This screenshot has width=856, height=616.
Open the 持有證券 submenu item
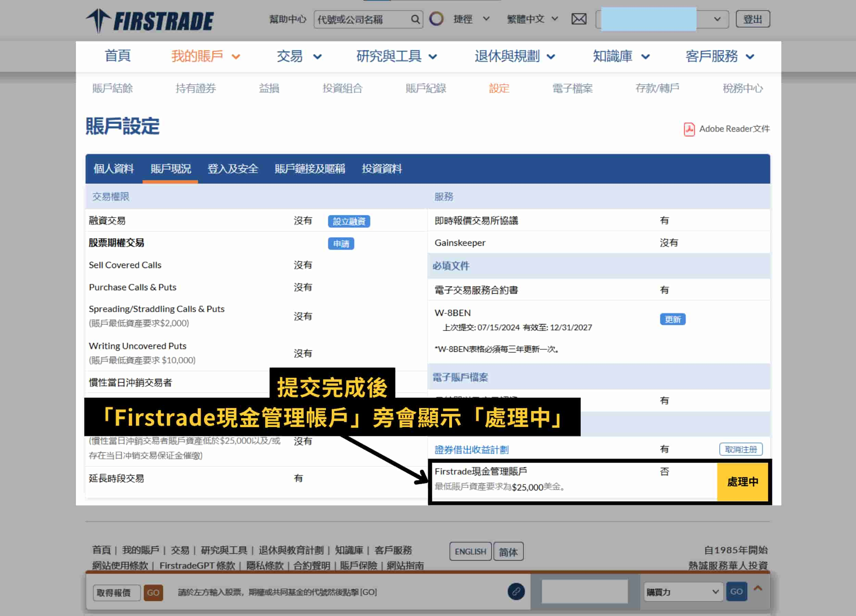click(x=196, y=88)
